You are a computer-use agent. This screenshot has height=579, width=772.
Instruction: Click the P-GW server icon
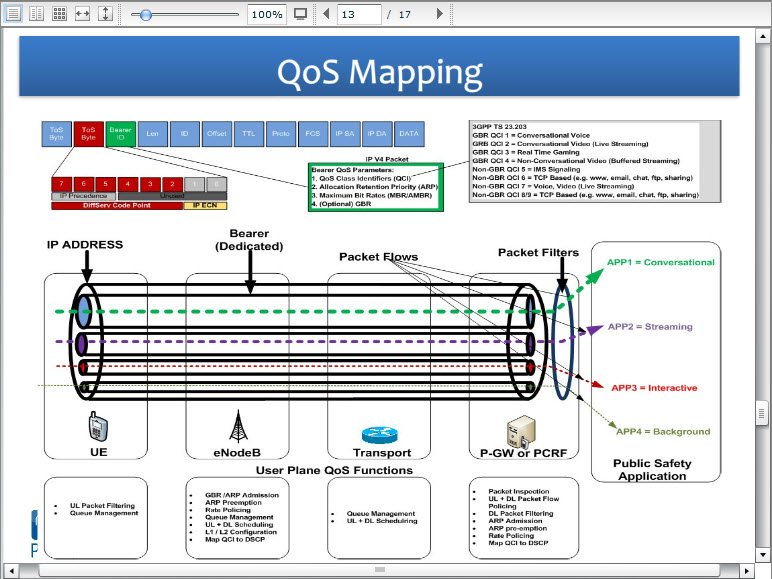(x=521, y=432)
